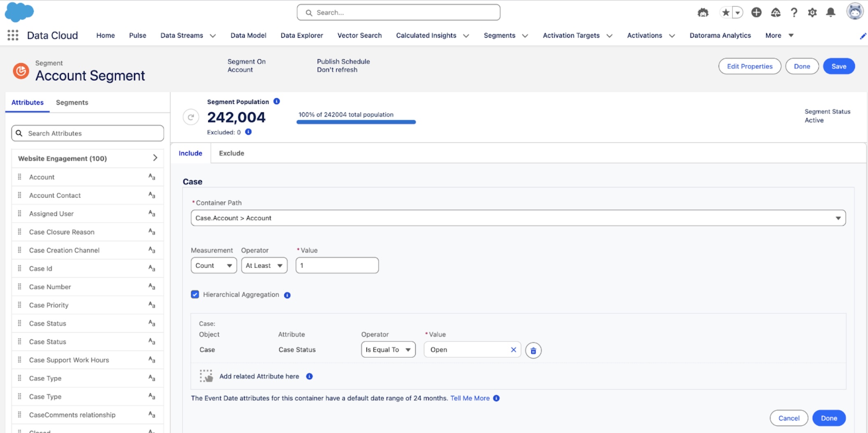The image size is (868, 433).
Task: Open the Pulse nav tab
Action: click(138, 35)
